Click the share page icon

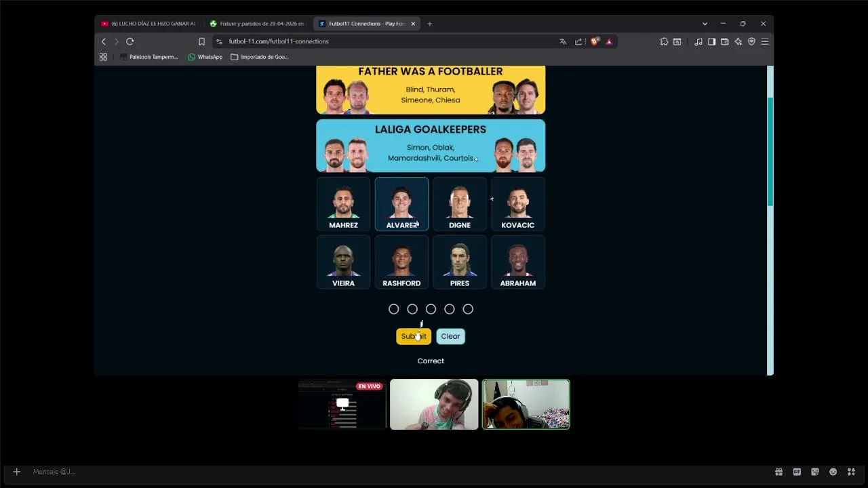point(578,41)
